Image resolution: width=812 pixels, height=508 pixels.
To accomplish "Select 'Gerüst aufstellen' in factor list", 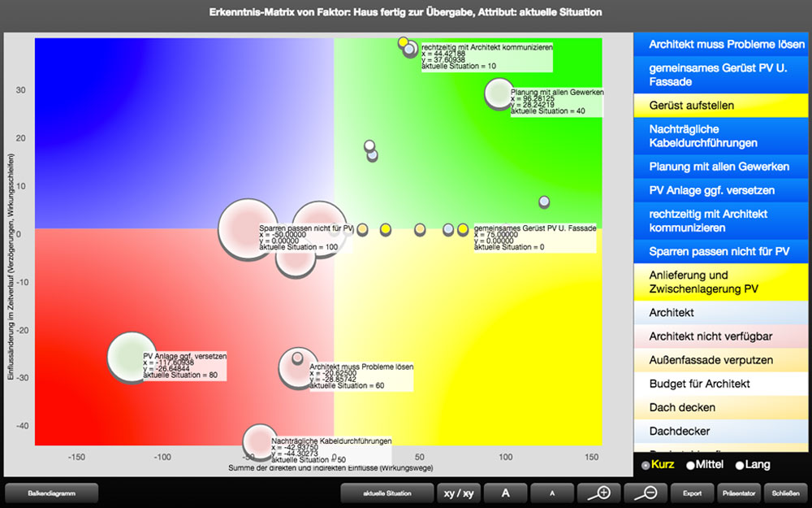I will (721, 106).
